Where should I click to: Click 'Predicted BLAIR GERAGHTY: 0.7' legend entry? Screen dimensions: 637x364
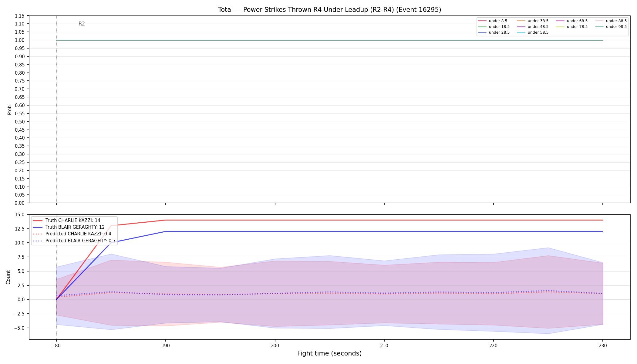coord(74,241)
